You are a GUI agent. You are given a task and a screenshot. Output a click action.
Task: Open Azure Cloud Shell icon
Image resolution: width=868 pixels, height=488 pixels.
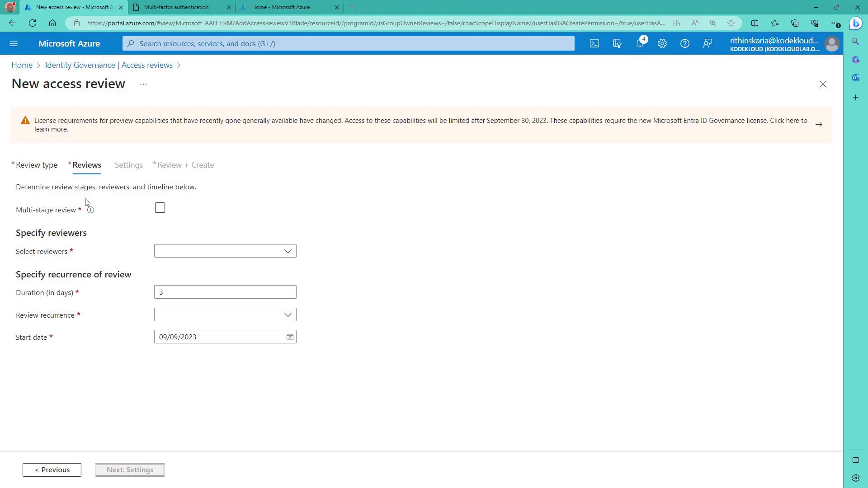pos(594,43)
